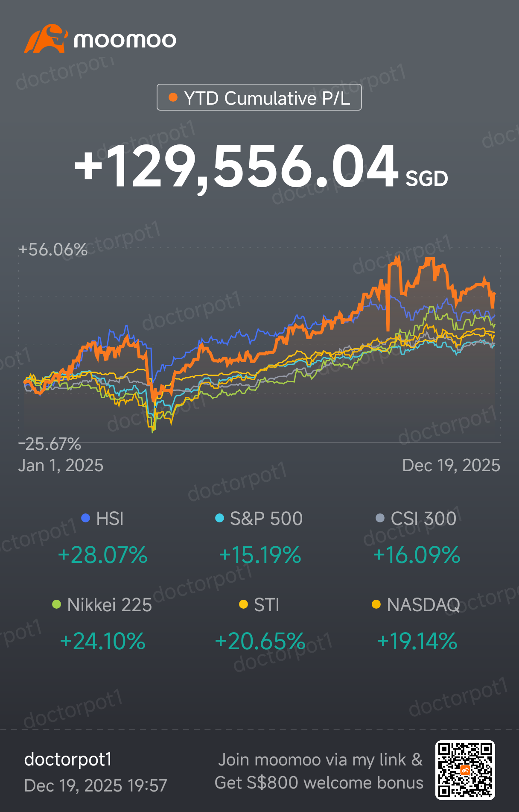Click the green Nikkei 225 legend dot

coord(56,604)
